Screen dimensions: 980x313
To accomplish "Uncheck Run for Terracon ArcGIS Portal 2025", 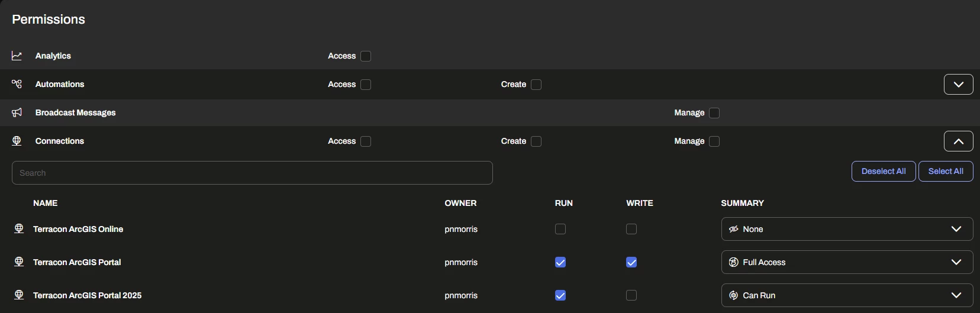I will (x=560, y=295).
